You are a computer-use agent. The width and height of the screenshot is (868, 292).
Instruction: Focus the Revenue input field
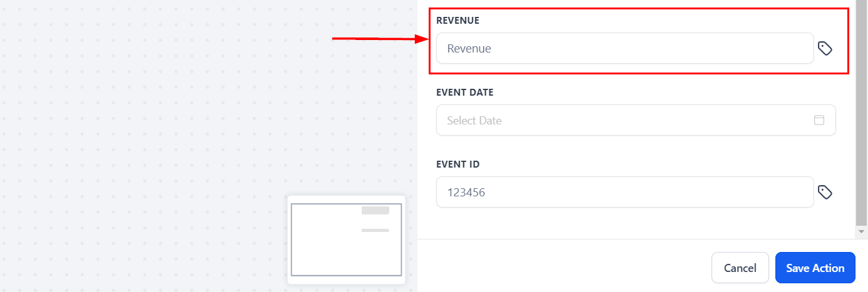click(624, 48)
